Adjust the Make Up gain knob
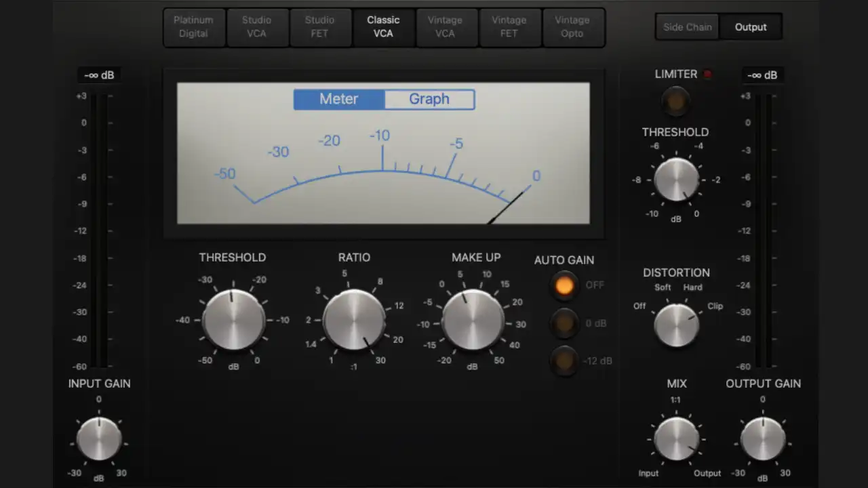868x488 pixels. (475, 320)
